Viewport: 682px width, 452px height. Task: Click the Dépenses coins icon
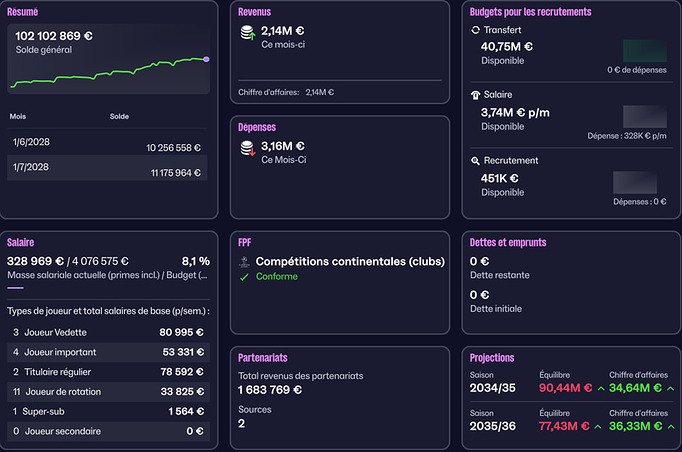[x=246, y=149]
